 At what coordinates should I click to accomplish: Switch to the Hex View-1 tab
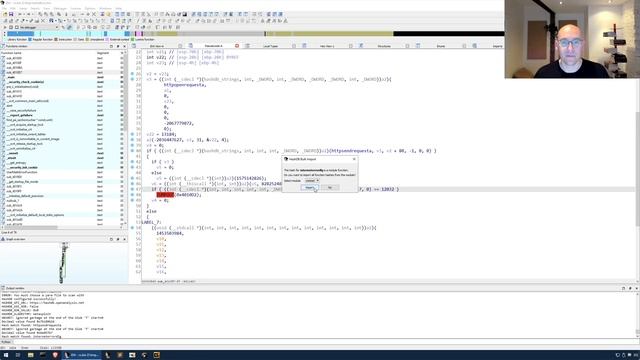tap(327, 46)
